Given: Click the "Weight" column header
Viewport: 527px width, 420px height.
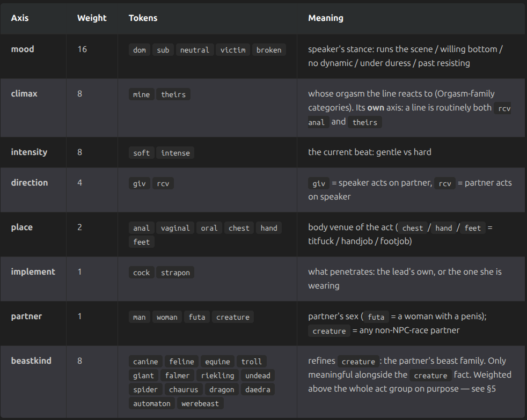Looking at the screenshot, I should 92,18.
